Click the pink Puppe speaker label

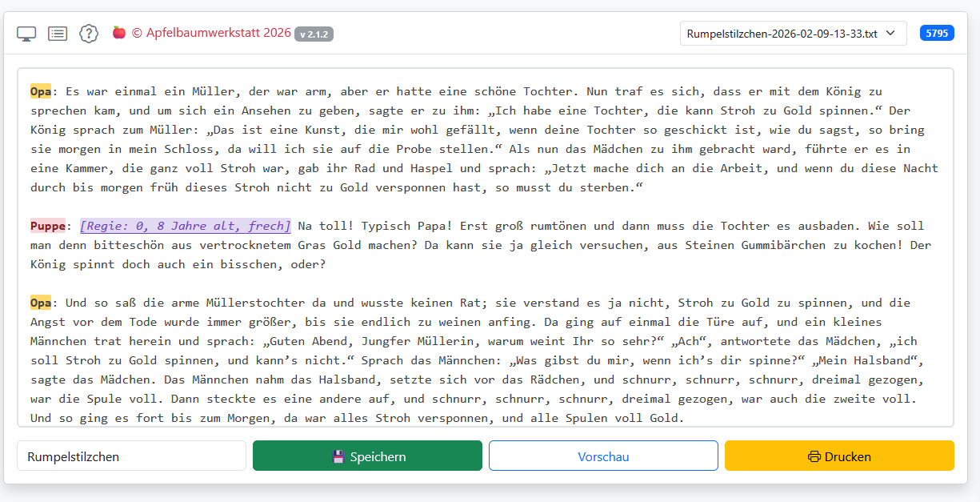tap(48, 226)
